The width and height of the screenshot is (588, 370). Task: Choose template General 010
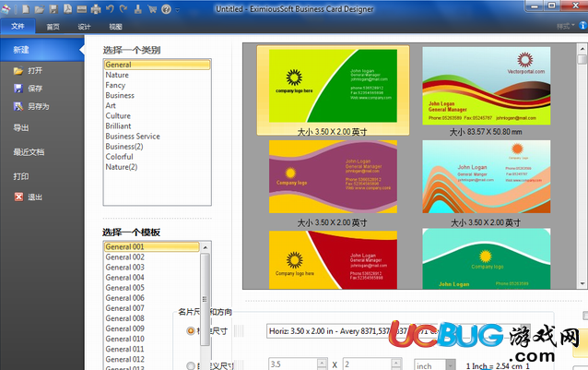pyautogui.click(x=152, y=339)
